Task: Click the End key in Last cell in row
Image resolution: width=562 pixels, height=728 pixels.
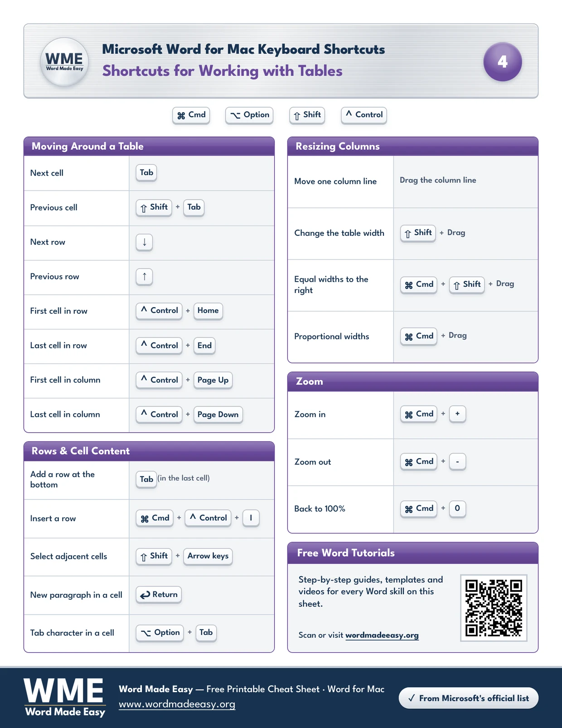Action: (x=204, y=346)
